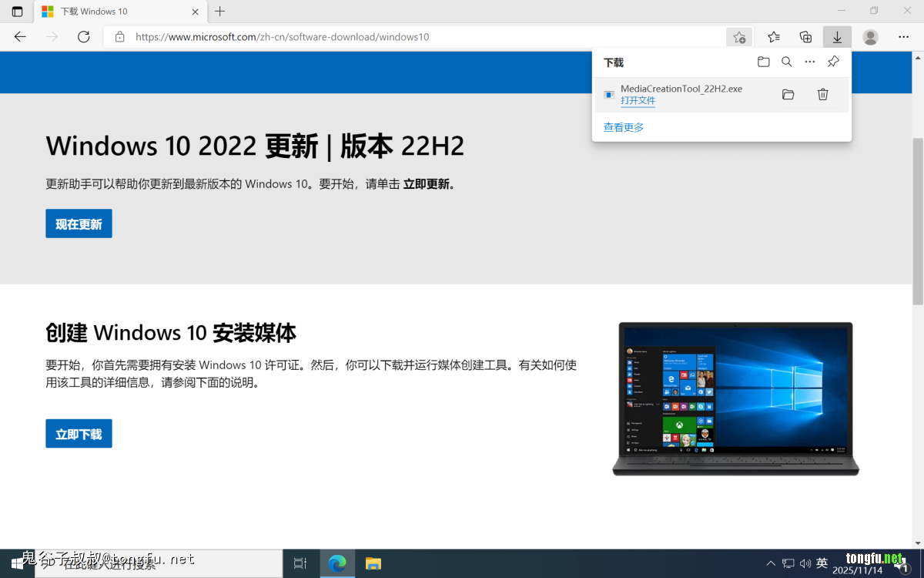Click the 现在更新 button
This screenshot has width=924, height=578.
point(79,223)
